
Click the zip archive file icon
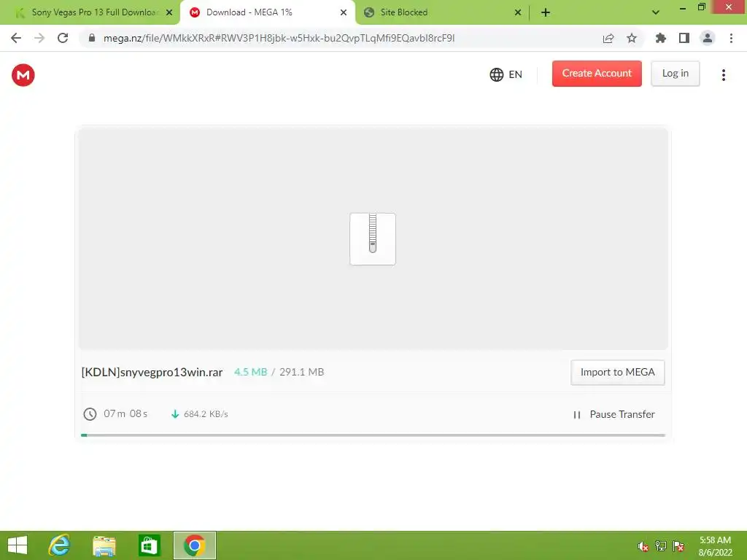click(x=373, y=238)
